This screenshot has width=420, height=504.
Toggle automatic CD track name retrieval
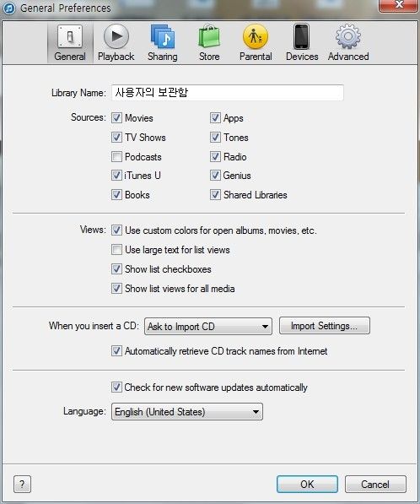(x=116, y=350)
